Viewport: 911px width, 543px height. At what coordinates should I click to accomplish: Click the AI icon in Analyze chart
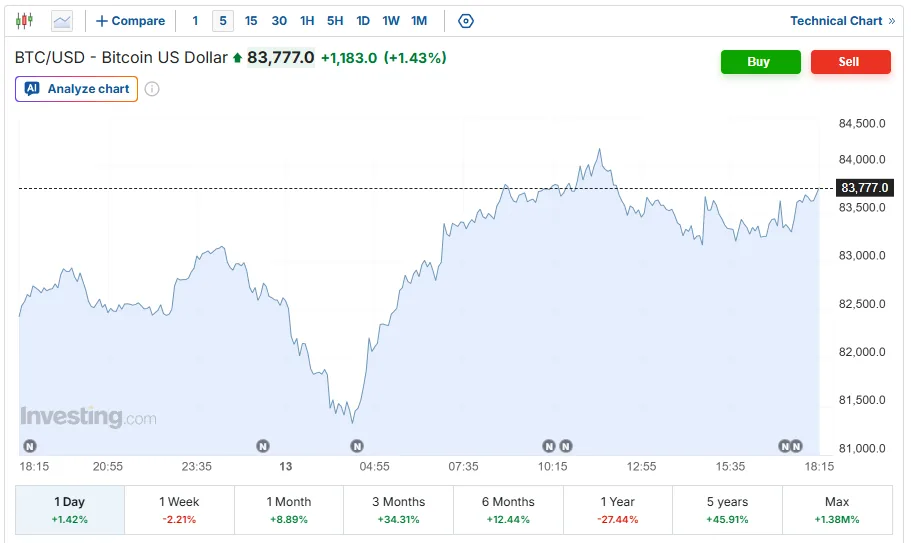[32, 89]
